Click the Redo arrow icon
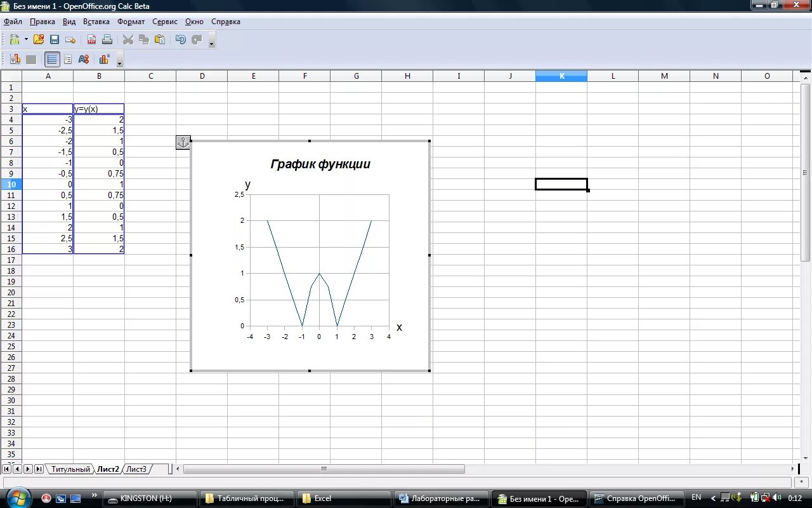Image resolution: width=812 pixels, height=508 pixels. tap(197, 39)
